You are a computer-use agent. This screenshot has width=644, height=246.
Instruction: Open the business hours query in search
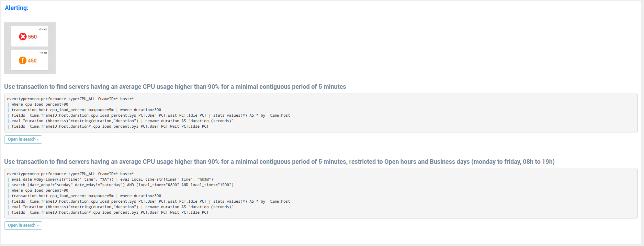tap(23, 225)
